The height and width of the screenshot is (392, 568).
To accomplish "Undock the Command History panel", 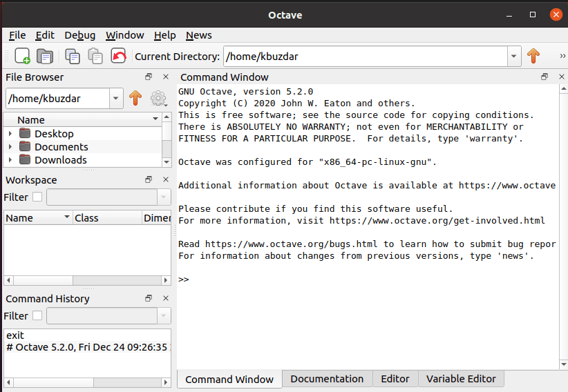I will click(149, 298).
